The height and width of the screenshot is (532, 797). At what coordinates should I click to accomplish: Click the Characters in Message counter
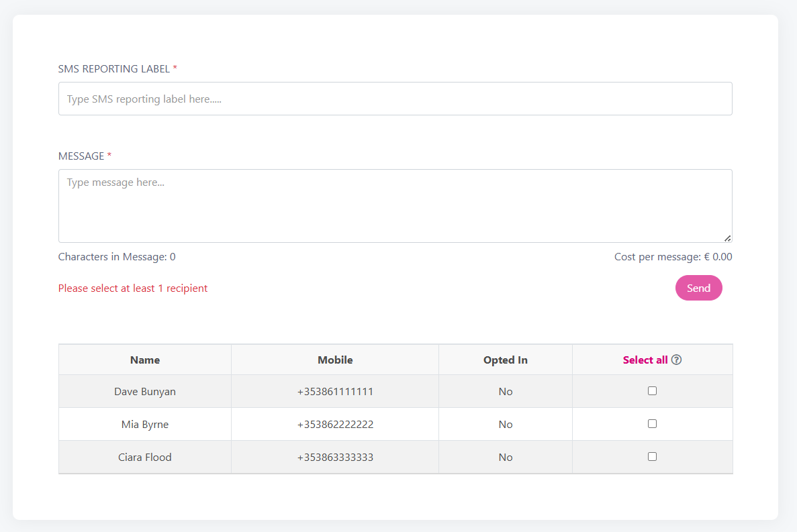(x=117, y=257)
